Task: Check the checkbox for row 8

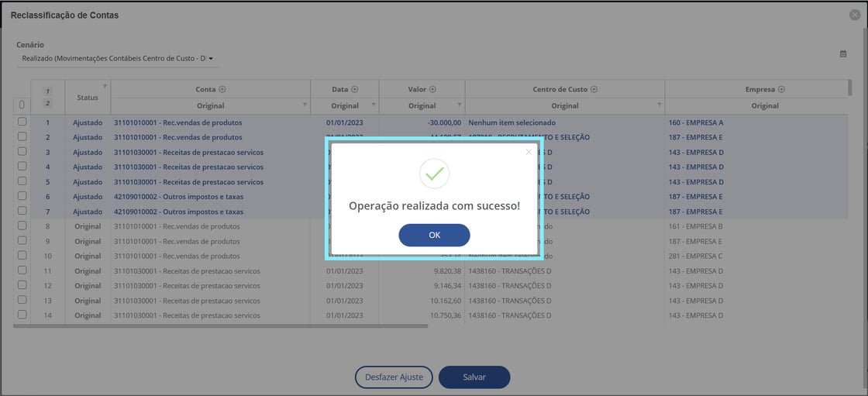Action: click(x=22, y=226)
